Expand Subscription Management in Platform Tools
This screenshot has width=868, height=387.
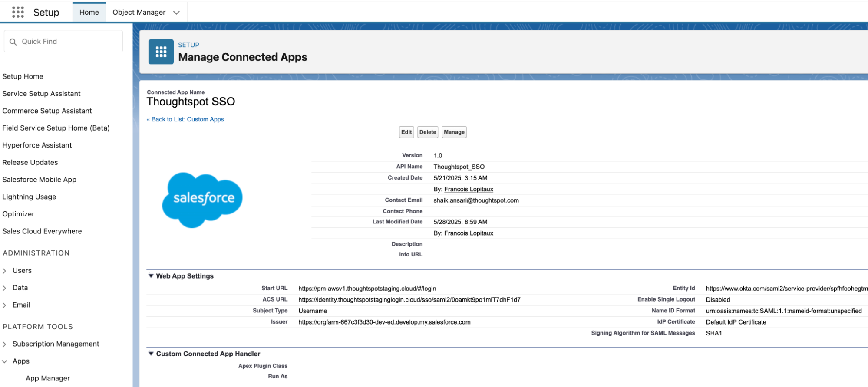click(x=5, y=344)
